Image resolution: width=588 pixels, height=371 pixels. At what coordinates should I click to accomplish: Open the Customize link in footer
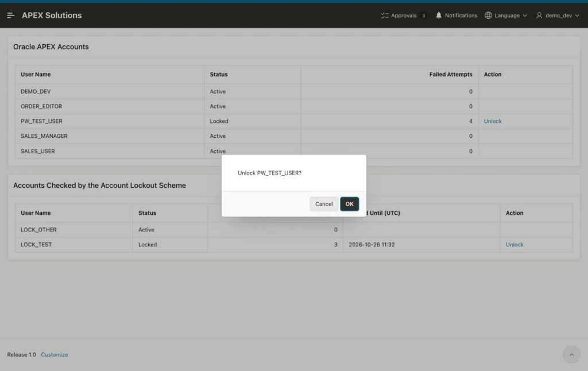55,354
